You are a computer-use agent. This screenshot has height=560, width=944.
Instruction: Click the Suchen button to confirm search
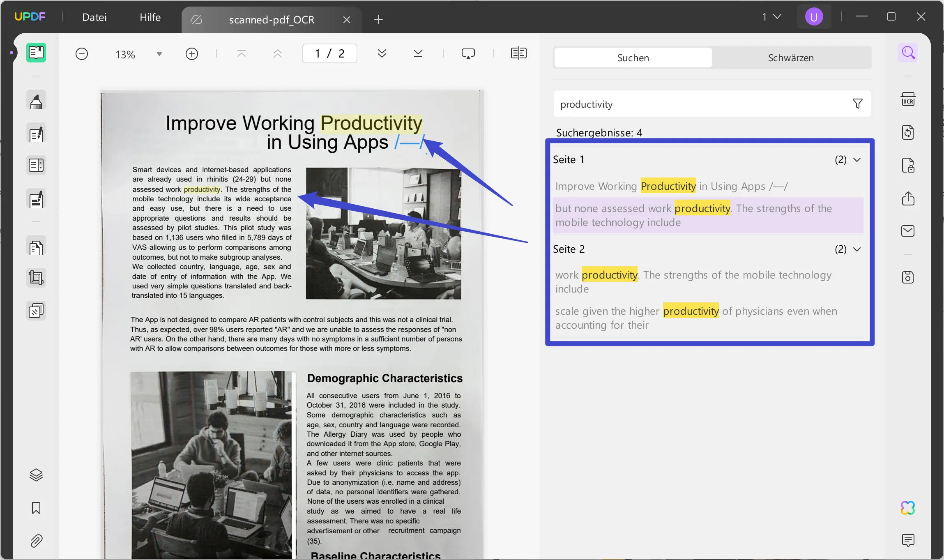[x=633, y=58]
